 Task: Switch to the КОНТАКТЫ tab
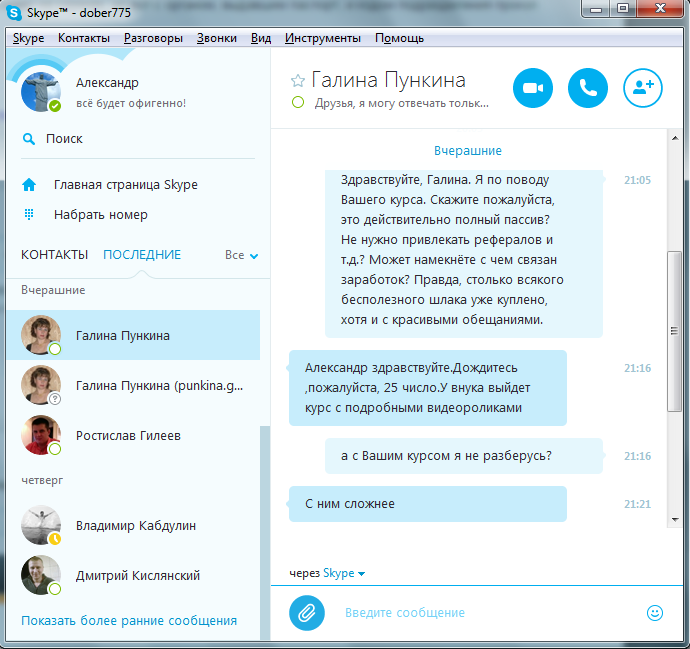pyautogui.click(x=55, y=255)
